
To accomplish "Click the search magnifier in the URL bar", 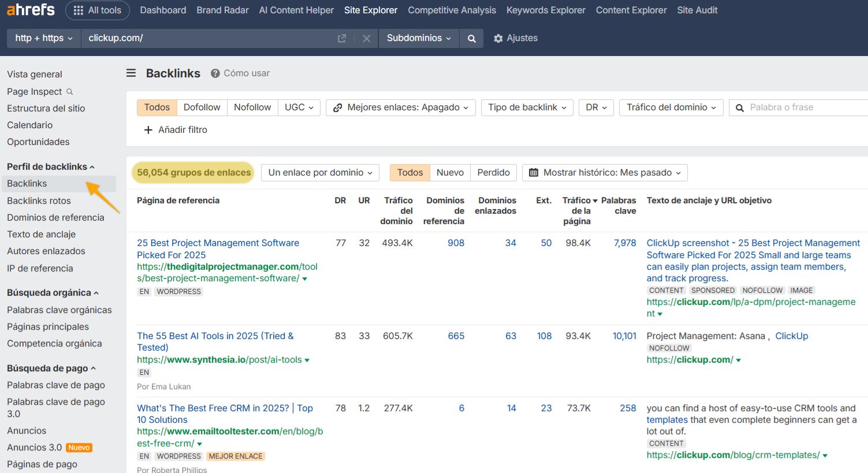I will pyautogui.click(x=471, y=38).
